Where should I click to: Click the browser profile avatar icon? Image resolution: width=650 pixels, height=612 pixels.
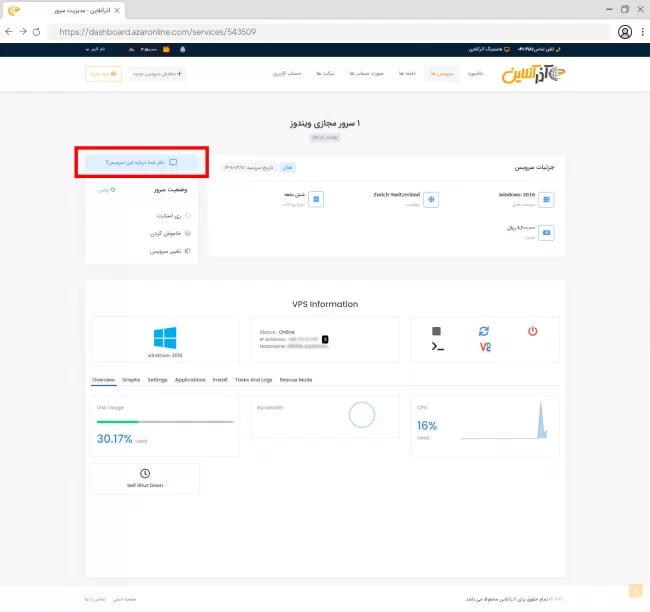coord(625,32)
